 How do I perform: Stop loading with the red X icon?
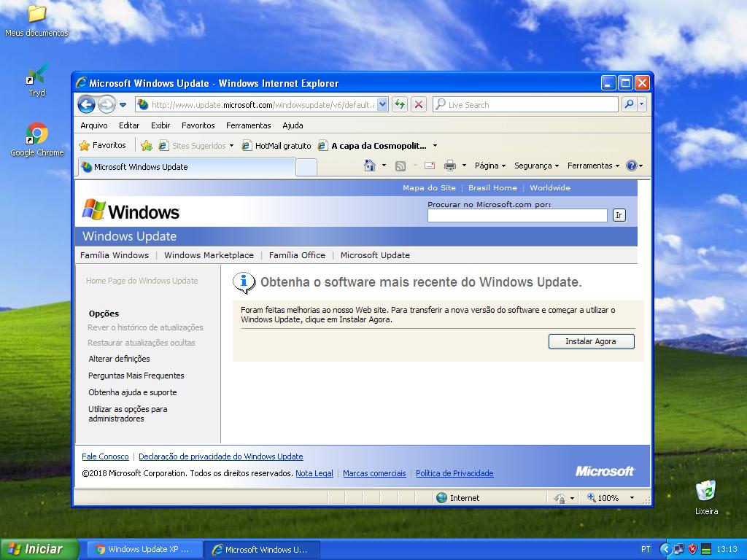click(418, 105)
